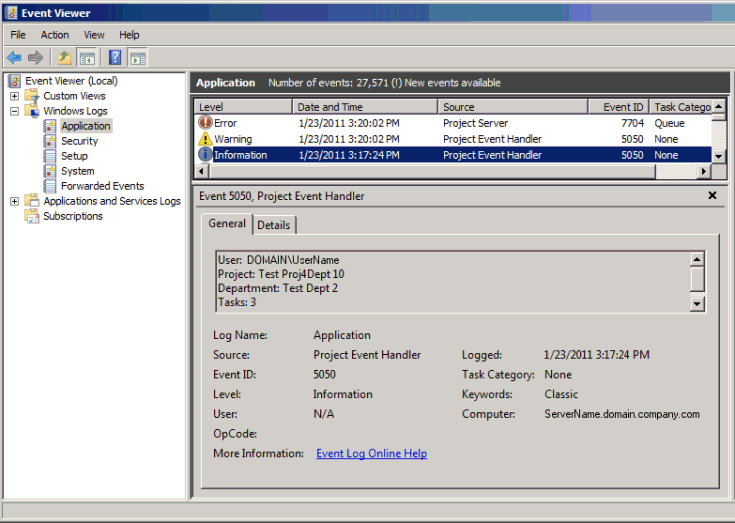This screenshot has height=523, width=735.
Task: Open the File menu
Action: (x=18, y=35)
